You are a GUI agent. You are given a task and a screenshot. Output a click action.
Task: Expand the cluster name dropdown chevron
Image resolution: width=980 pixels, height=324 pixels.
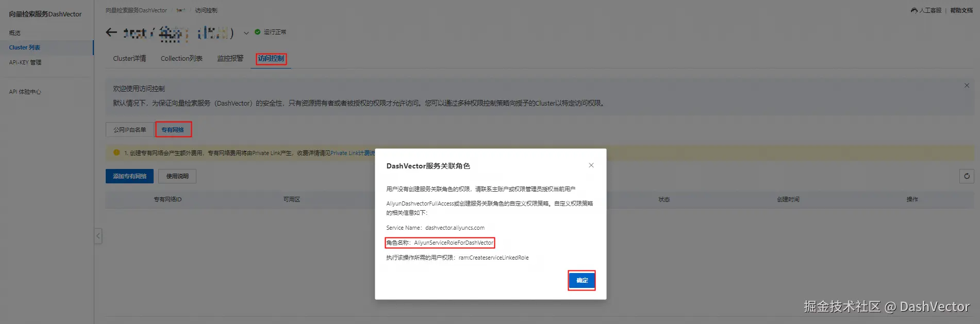click(246, 33)
